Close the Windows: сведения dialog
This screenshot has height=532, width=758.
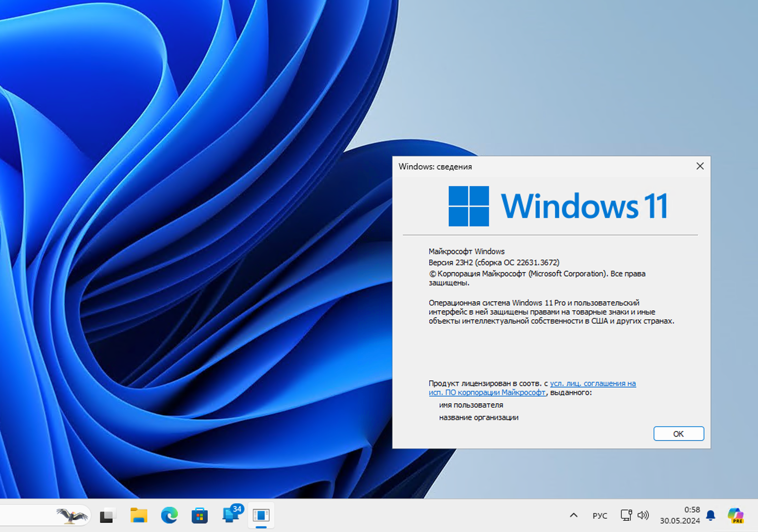pyautogui.click(x=700, y=166)
